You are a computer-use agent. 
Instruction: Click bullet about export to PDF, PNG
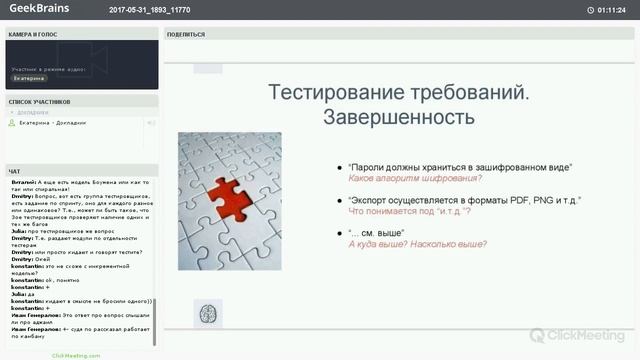click(x=464, y=200)
